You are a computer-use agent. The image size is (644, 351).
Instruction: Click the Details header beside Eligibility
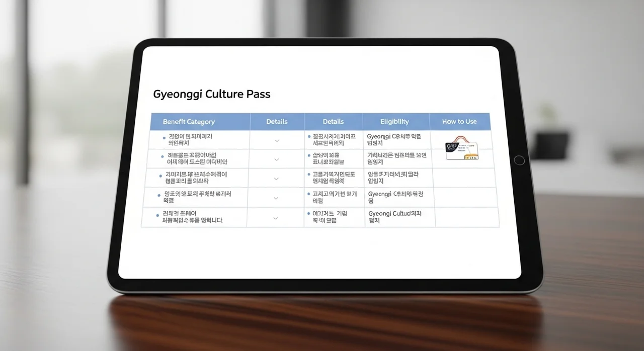pos(333,122)
